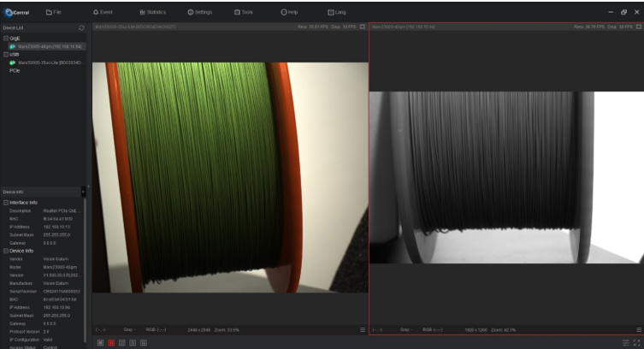Open the Statistics menu
Screen dimensions: 644x349
tap(152, 12)
